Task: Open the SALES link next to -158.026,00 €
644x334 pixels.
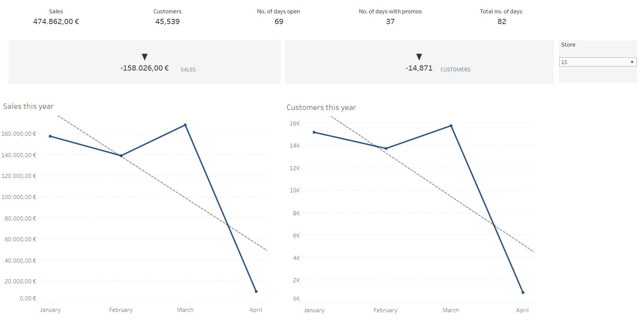Action: tap(188, 69)
